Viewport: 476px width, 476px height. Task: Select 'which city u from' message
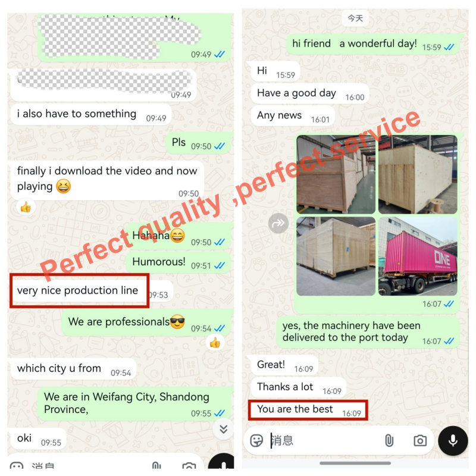coord(73,369)
